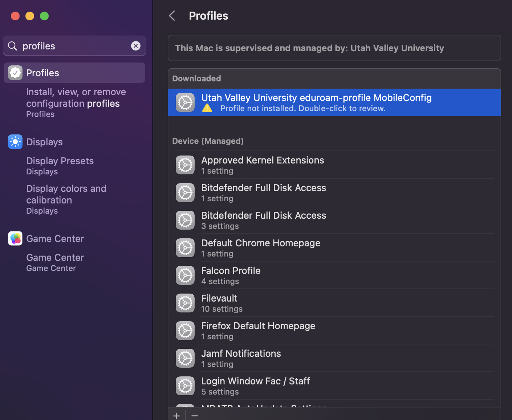Click the gear icon beside Jamf Notifications
The image size is (512, 420).
point(185,358)
